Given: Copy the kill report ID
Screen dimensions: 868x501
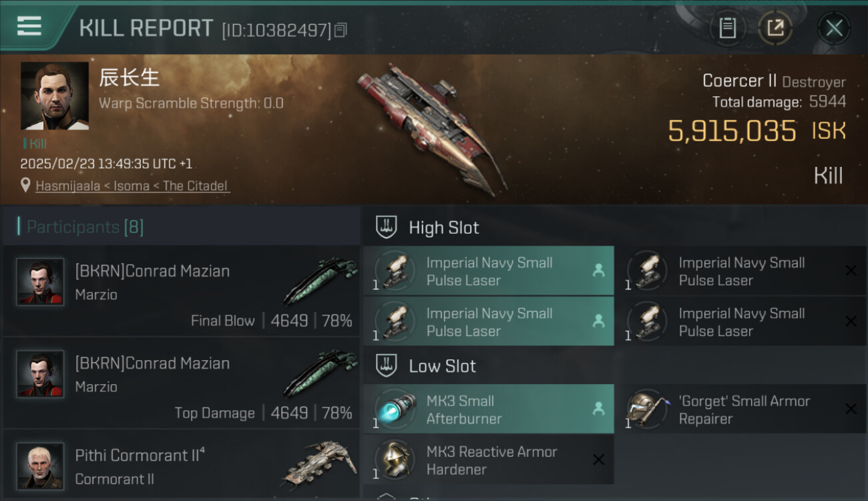Looking at the screenshot, I should 341,30.
